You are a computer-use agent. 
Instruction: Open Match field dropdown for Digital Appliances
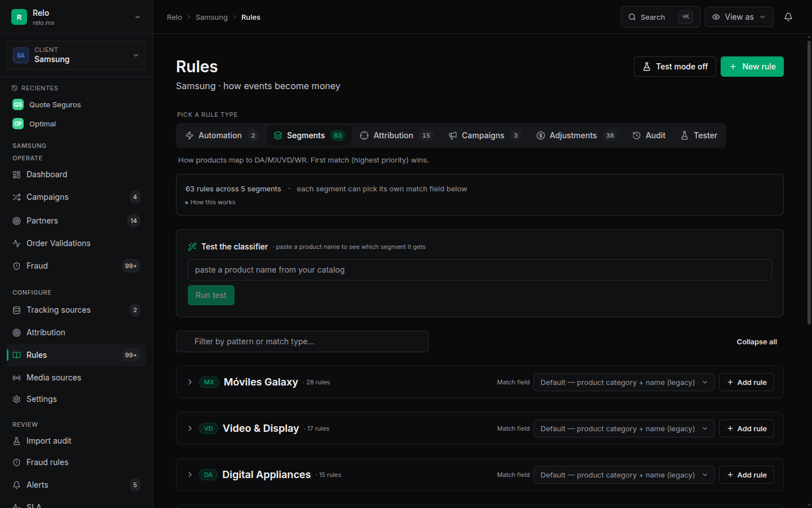tap(624, 475)
